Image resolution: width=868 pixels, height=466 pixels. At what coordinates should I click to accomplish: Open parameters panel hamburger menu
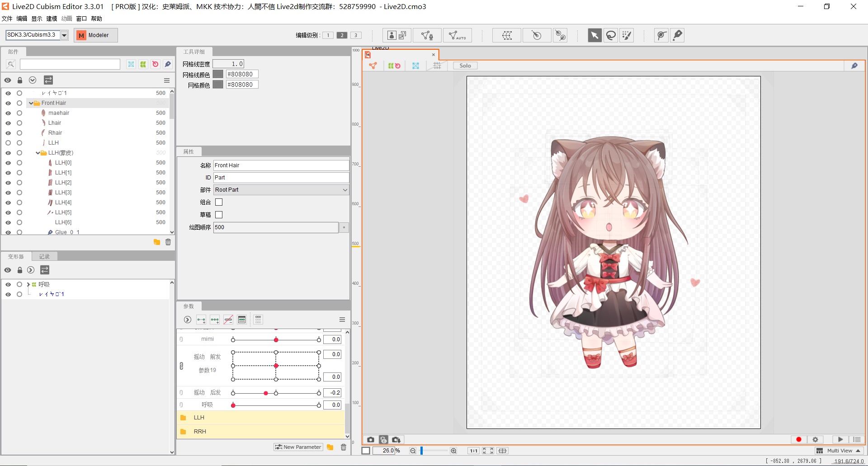342,320
